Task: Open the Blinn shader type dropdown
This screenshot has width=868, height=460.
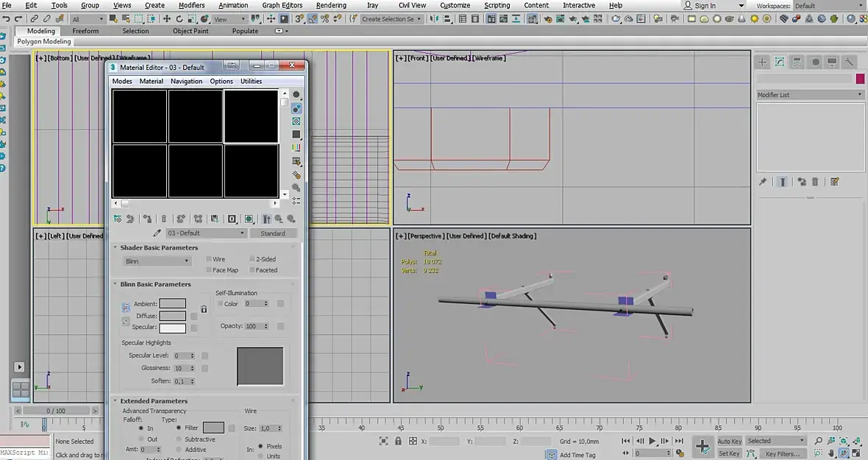Action: pyautogui.click(x=157, y=261)
